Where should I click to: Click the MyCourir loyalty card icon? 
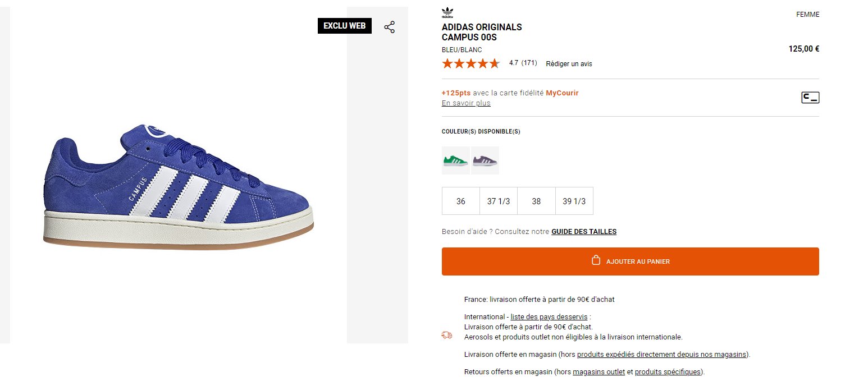(810, 98)
